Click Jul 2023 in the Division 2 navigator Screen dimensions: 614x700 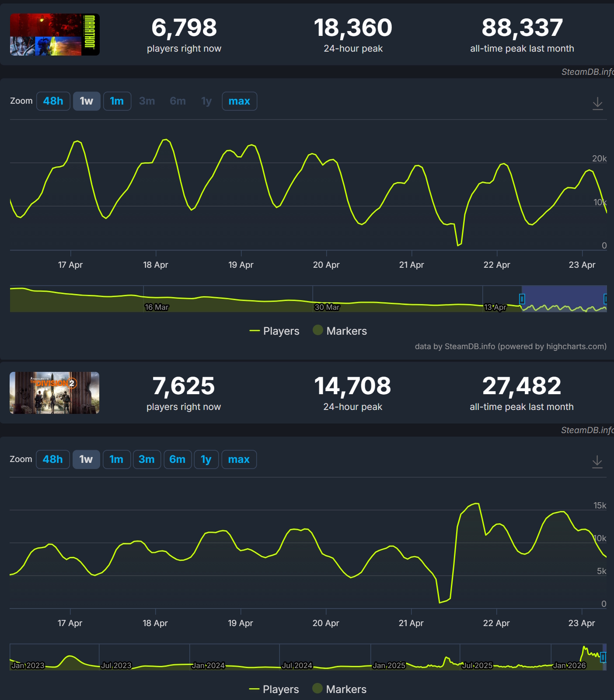116,665
